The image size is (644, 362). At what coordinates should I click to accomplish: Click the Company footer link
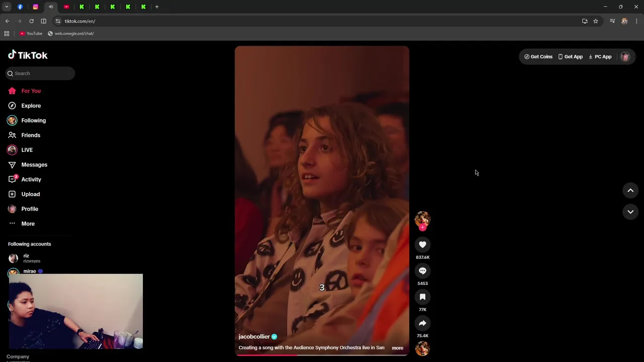[18, 356]
